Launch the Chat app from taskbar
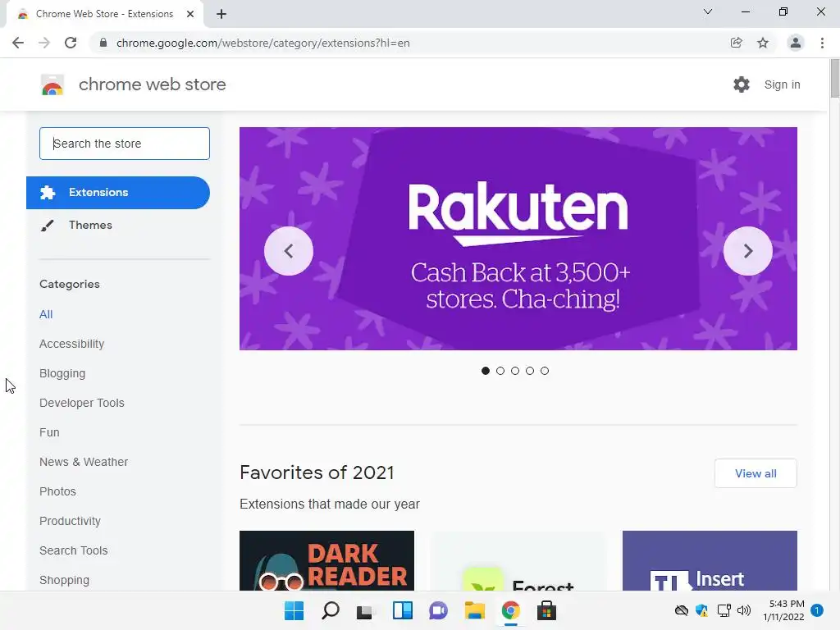This screenshot has height=630, width=840. click(x=438, y=610)
